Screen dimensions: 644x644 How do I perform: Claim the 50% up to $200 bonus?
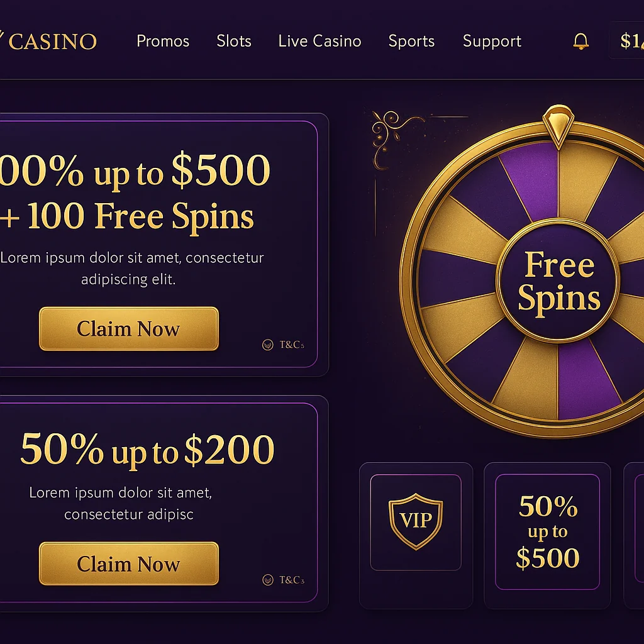pyautogui.click(x=128, y=563)
